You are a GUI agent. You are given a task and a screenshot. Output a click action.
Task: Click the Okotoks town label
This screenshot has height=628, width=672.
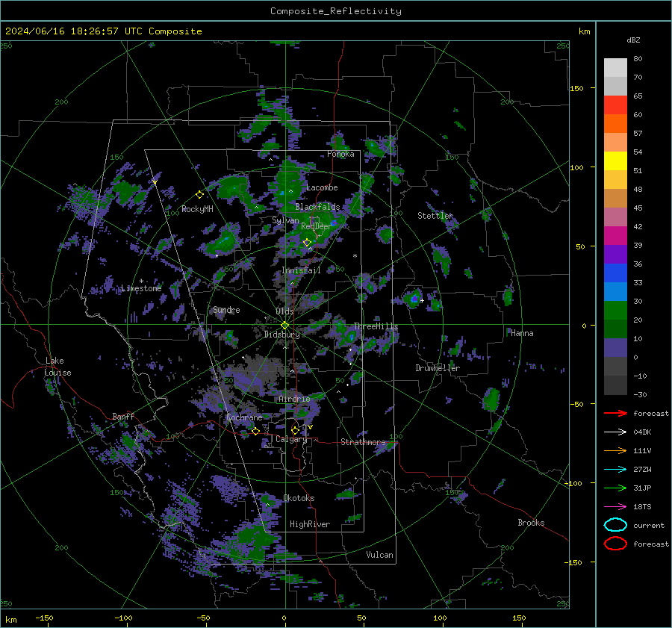299,498
